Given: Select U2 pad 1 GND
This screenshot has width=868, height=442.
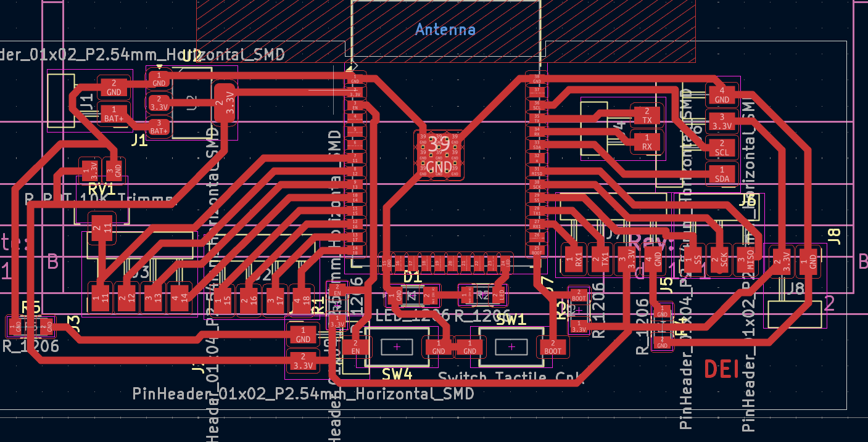Looking at the screenshot, I should 159,79.
